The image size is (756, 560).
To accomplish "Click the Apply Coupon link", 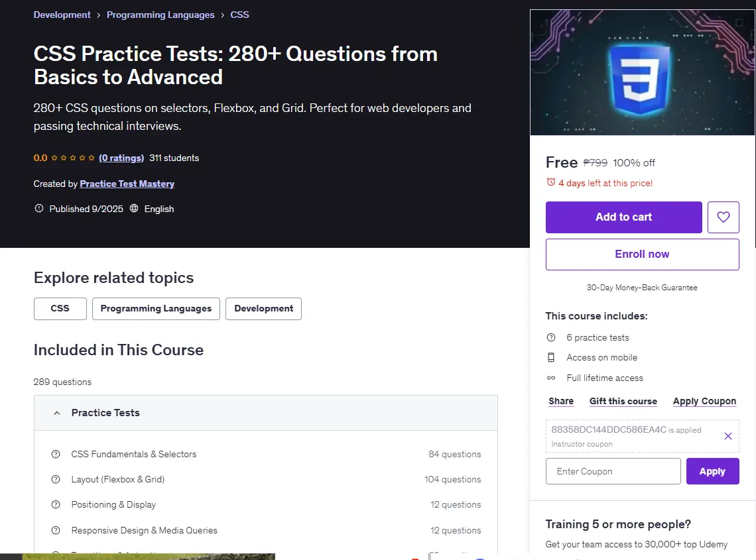I will coord(704,402).
